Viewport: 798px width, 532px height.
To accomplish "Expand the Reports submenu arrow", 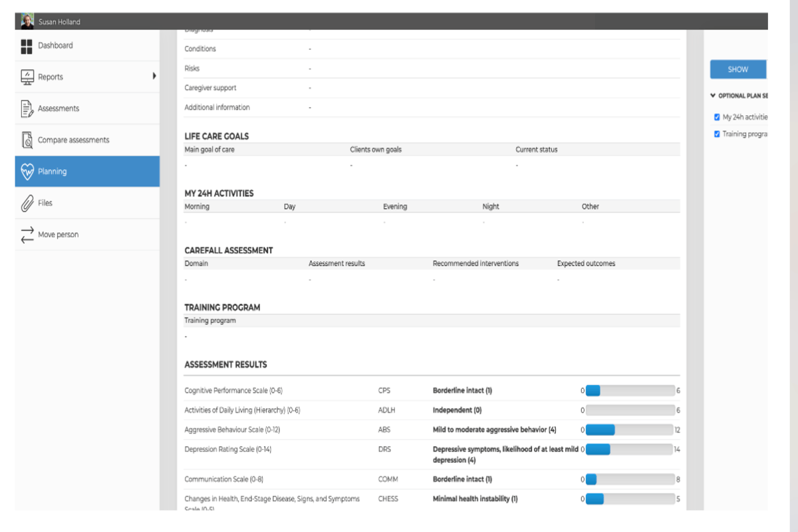I will [154, 76].
